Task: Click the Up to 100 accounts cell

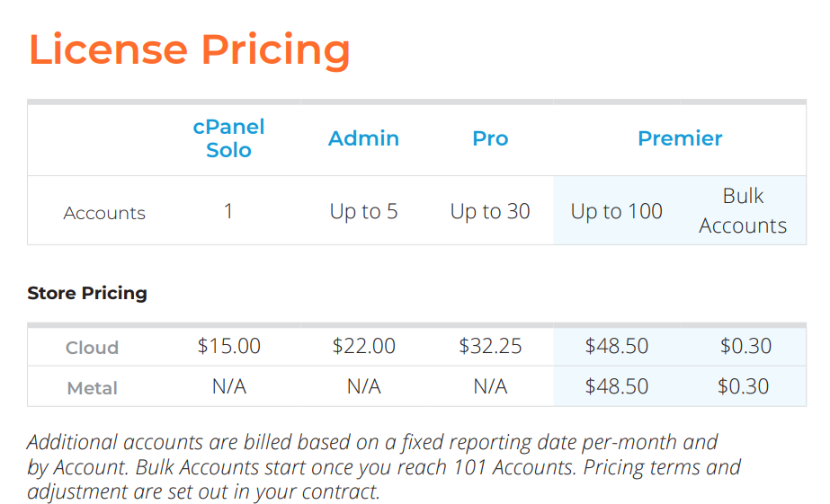Action: point(617,211)
